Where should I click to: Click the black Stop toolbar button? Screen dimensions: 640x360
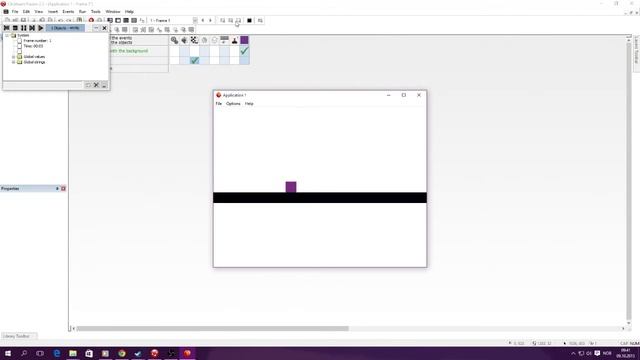[x=249, y=20]
